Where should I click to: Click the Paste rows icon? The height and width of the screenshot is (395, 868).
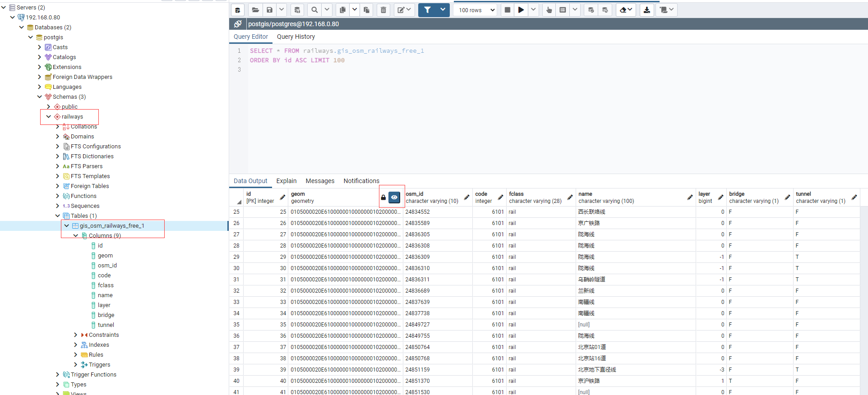[366, 10]
